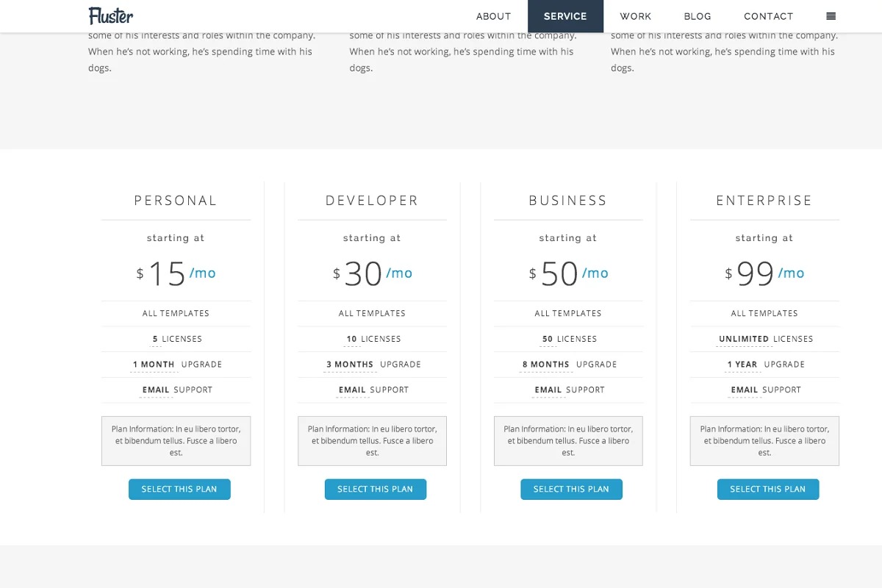Click the Business plan information box
Image resolution: width=882 pixels, height=588 pixels.
click(568, 441)
